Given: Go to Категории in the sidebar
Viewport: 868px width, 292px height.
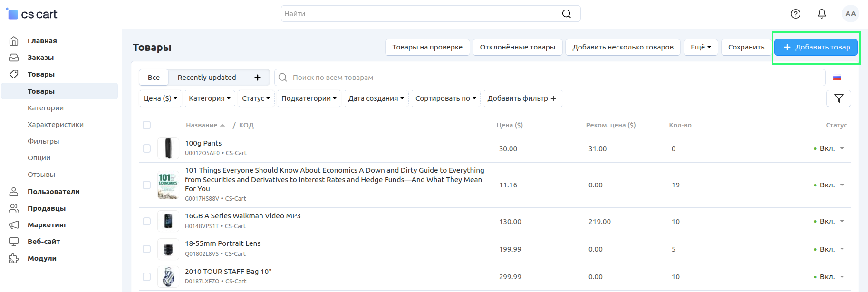Looking at the screenshot, I should click(x=46, y=108).
